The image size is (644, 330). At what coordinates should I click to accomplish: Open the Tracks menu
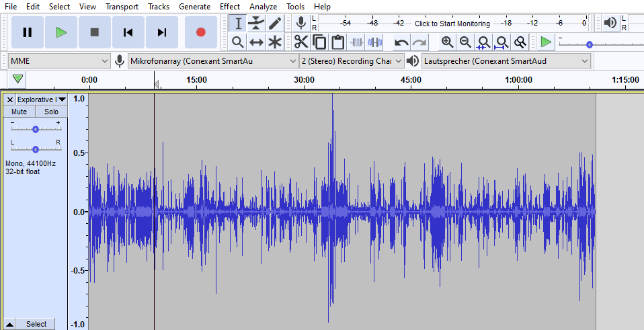click(159, 7)
